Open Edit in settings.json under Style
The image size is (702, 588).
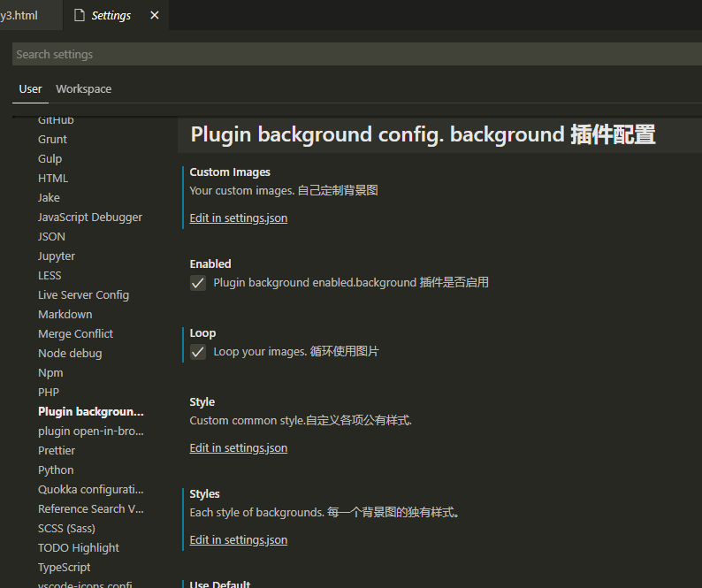click(x=238, y=448)
